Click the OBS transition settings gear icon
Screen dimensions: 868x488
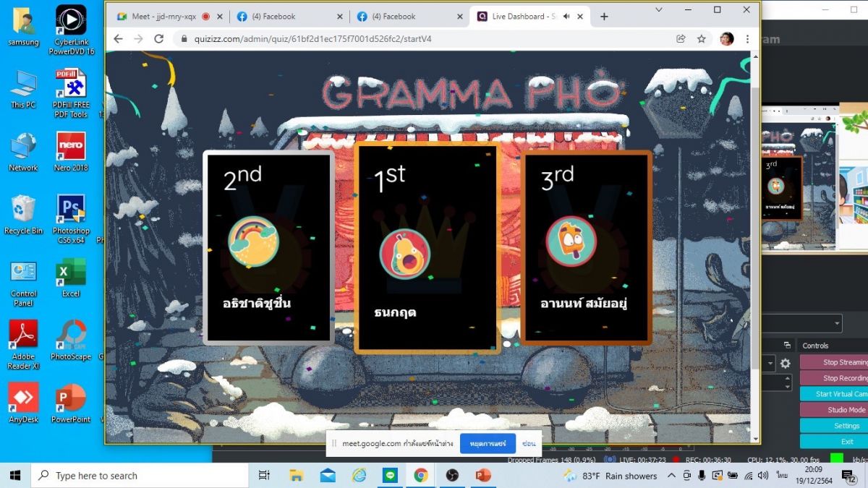pyautogui.click(x=785, y=364)
